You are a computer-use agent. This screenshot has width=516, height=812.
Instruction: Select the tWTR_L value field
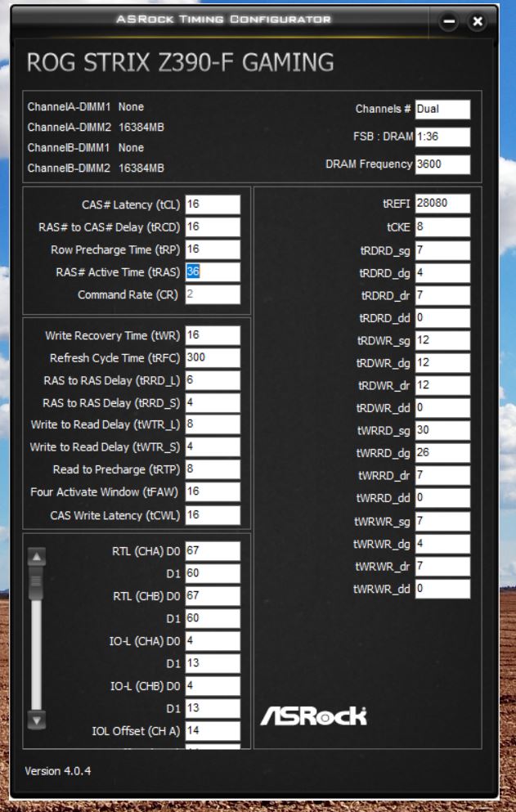coord(213,424)
